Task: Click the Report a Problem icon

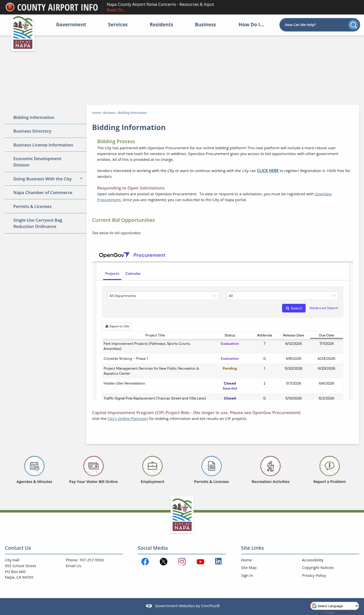Action: point(330,466)
